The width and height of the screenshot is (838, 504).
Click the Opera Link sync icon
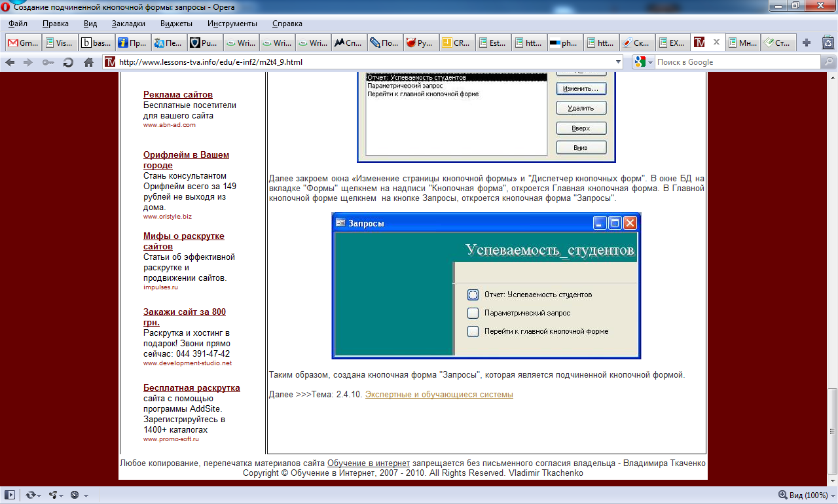coord(30,495)
